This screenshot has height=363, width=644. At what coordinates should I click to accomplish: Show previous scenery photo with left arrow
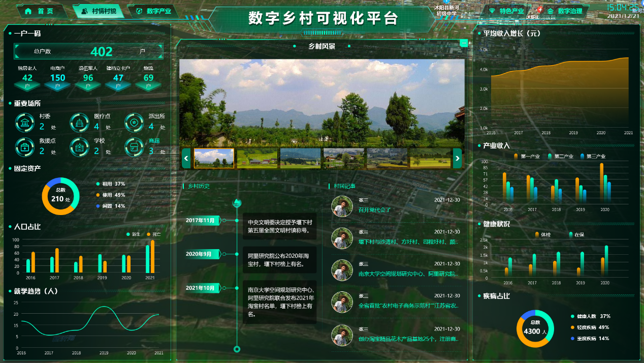coord(186,158)
